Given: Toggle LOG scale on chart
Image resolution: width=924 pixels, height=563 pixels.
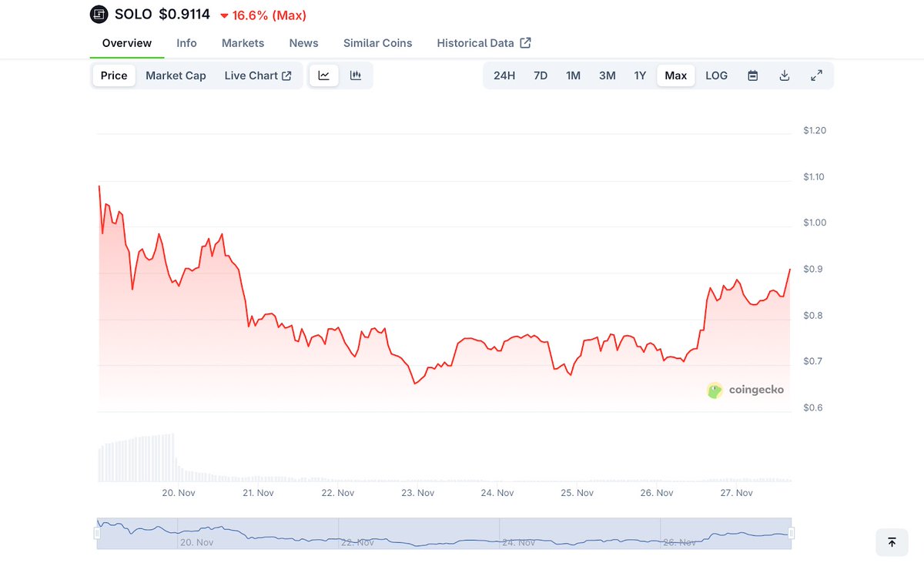Looking at the screenshot, I should (716, 75).
